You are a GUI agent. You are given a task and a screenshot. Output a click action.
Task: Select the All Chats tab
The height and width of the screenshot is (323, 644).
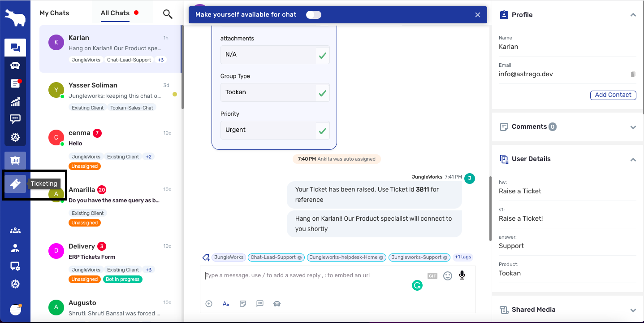(115, 13)
